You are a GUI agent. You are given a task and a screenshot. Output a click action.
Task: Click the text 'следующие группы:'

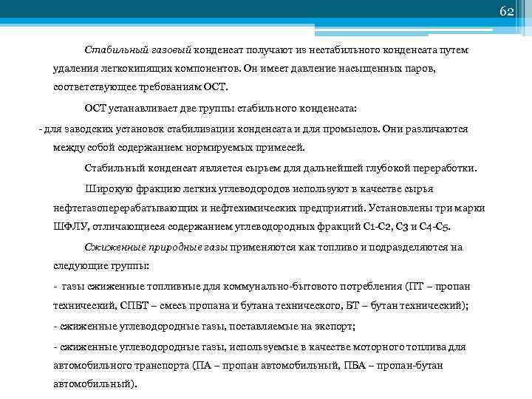coord(101,266)
